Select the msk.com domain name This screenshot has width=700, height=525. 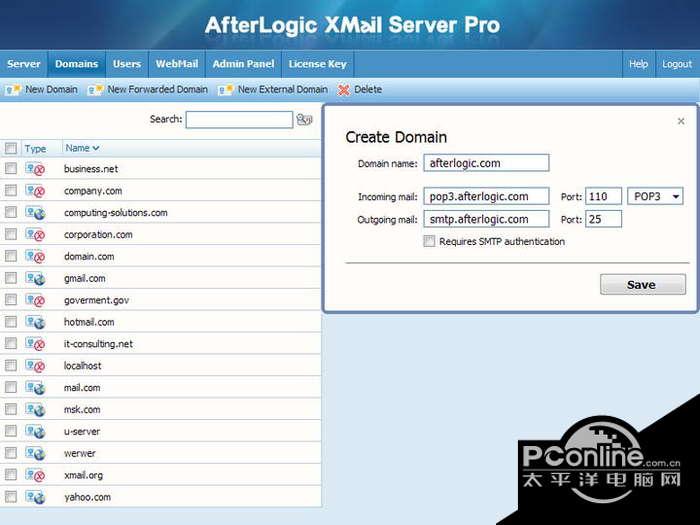82,410
